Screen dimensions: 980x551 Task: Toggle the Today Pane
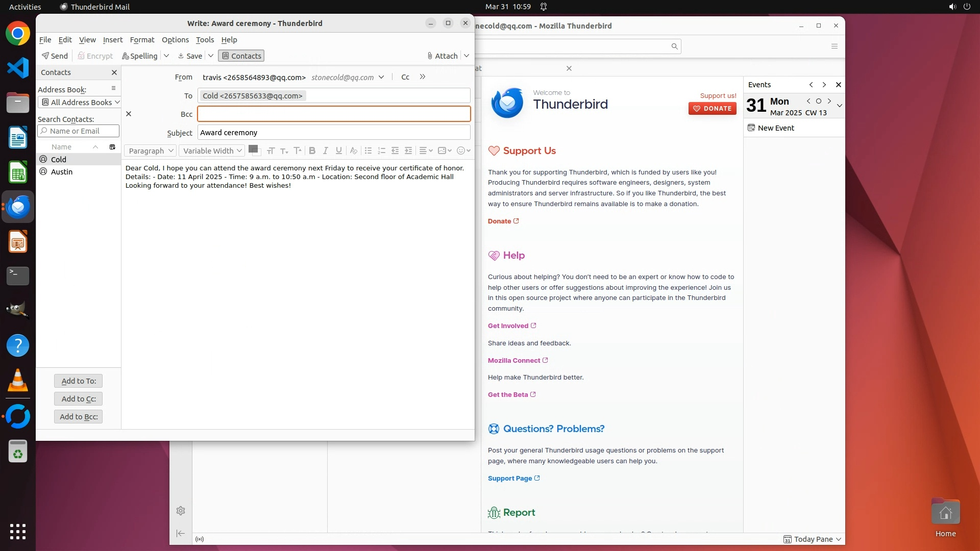(813, 539)
